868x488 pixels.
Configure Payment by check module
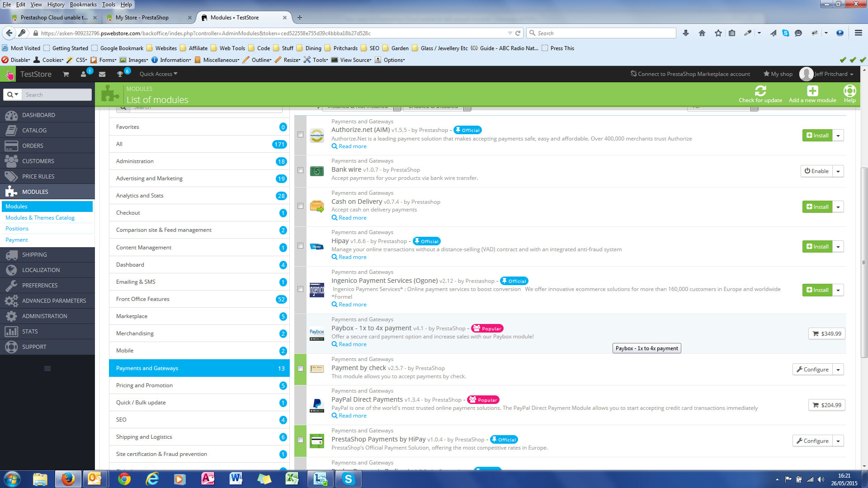click(812, 370)
